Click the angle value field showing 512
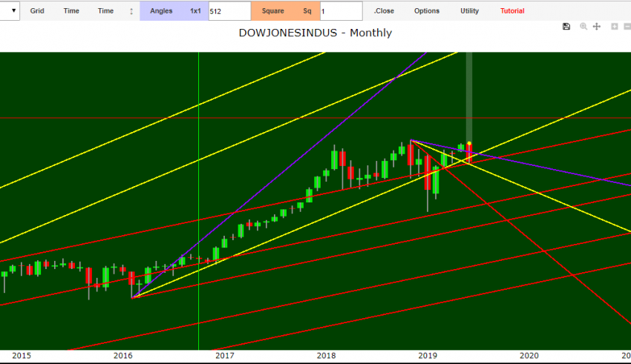Viewport: 631px width, 364px height. click(229, 11)
